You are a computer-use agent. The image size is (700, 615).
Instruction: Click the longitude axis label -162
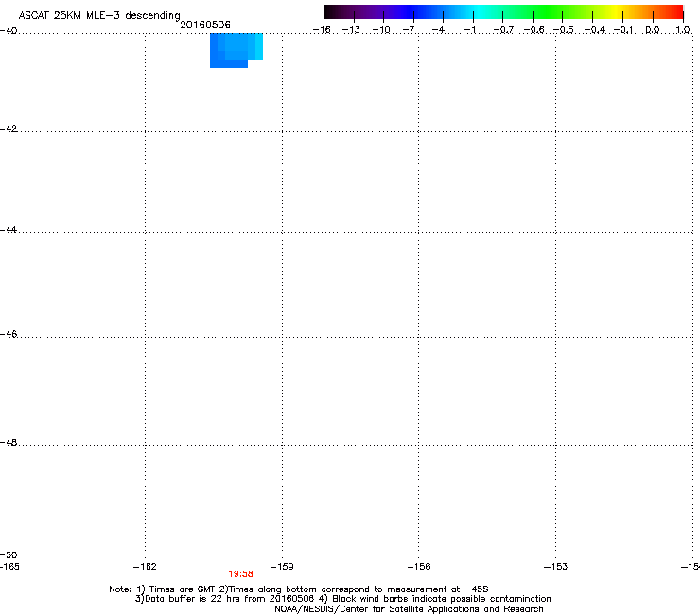coord(145,567)
